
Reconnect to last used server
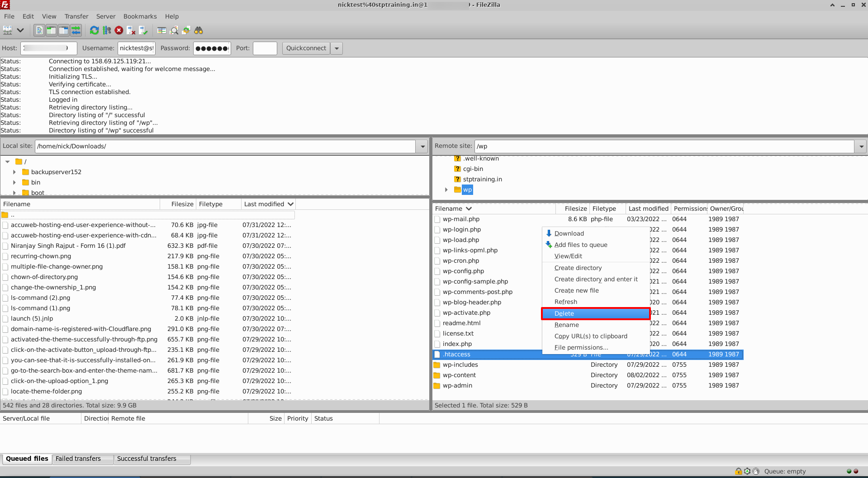click(x=143, y=30)
